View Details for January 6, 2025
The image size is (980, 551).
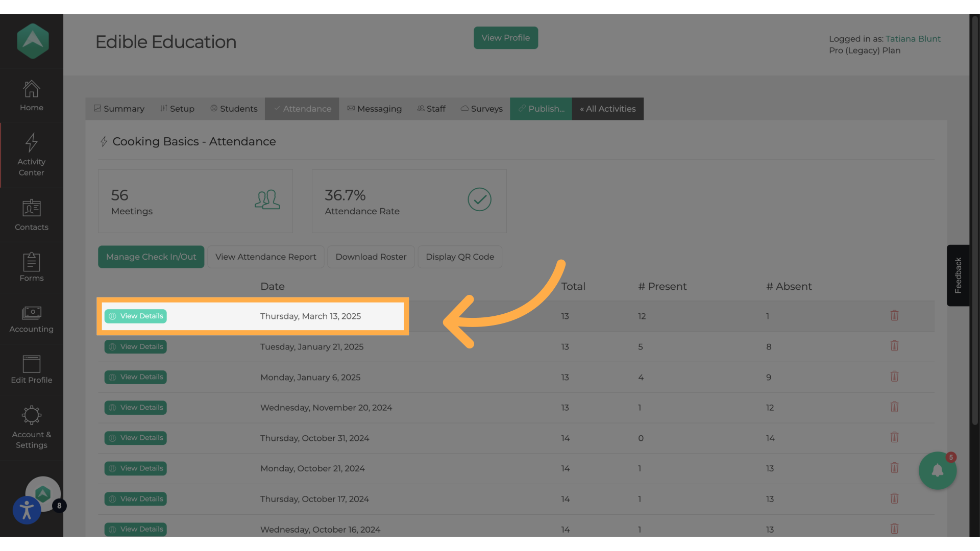pos(136,377)
